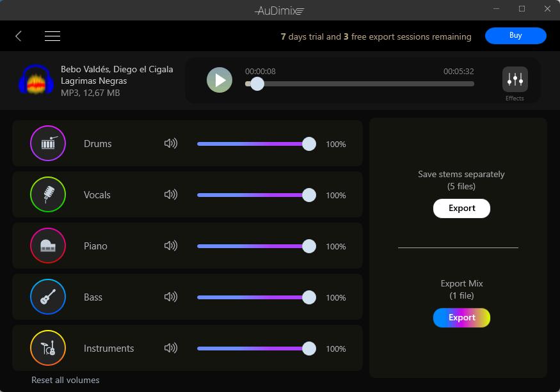Click the Vocals label
The width and height of the screenshot is (560, 392).
97,195
